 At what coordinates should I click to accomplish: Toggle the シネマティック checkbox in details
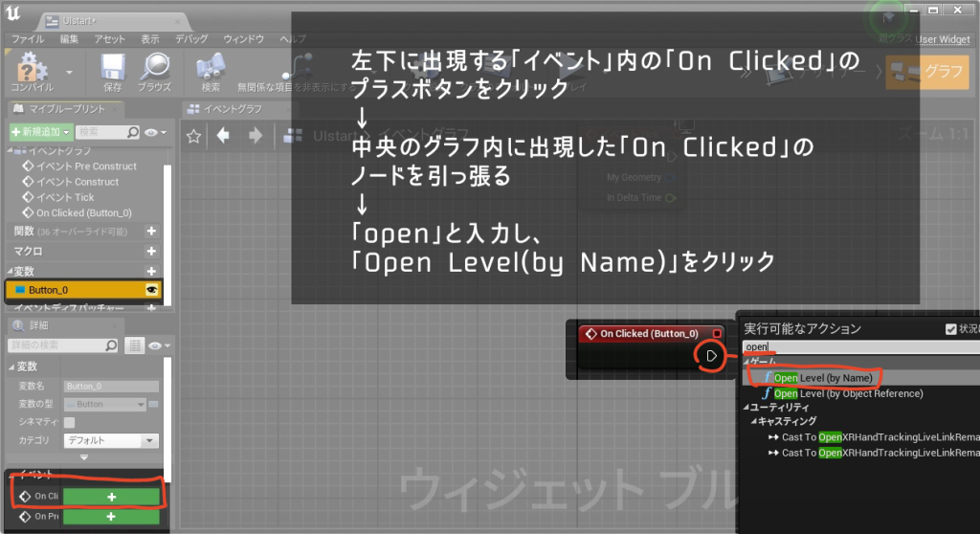point(70,422)
